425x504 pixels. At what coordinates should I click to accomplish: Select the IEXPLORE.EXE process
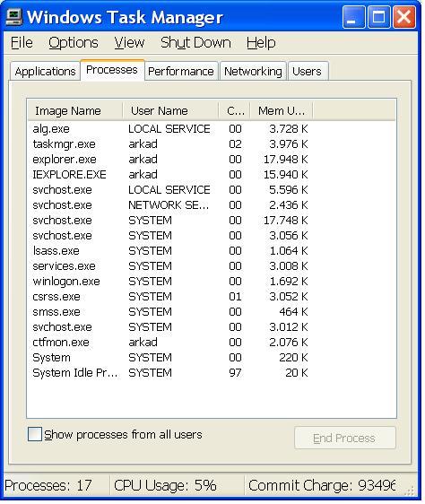[169, 175]
